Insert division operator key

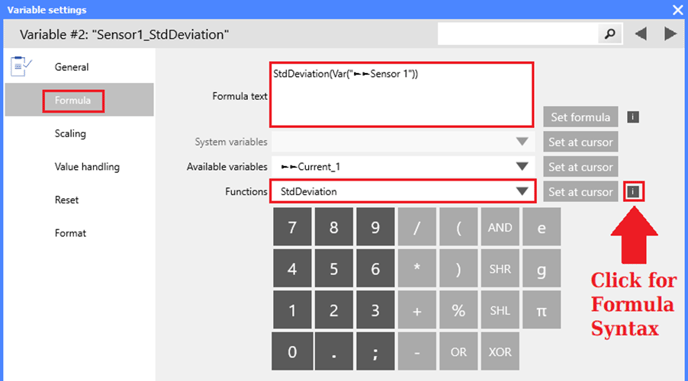coord(417,227)
